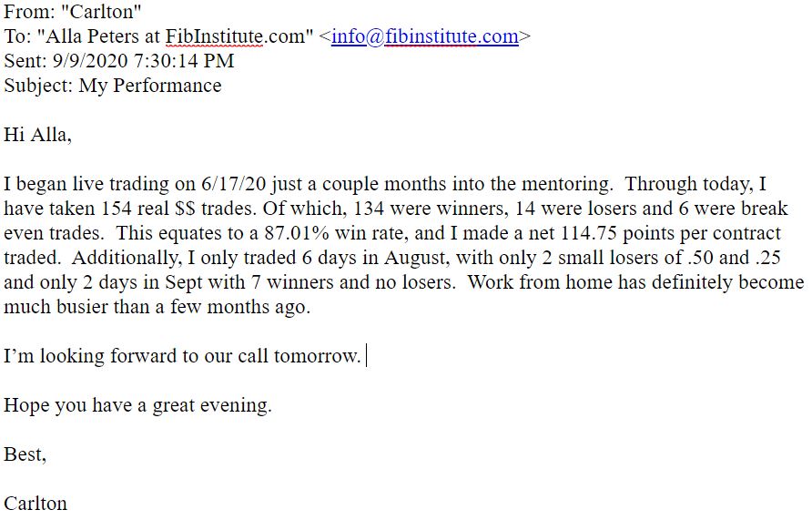
Task: Click the Hi Alla greeting
Action: [x=37, y=135]
